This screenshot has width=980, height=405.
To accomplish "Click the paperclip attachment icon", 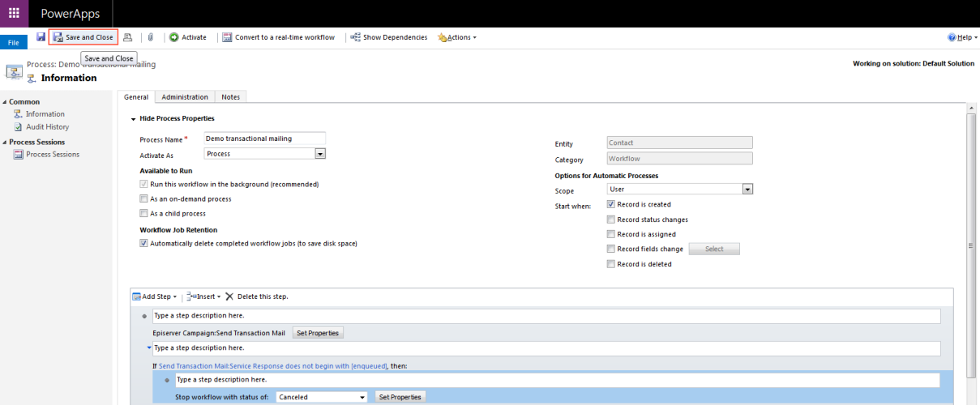I will (x=150, y=37).
